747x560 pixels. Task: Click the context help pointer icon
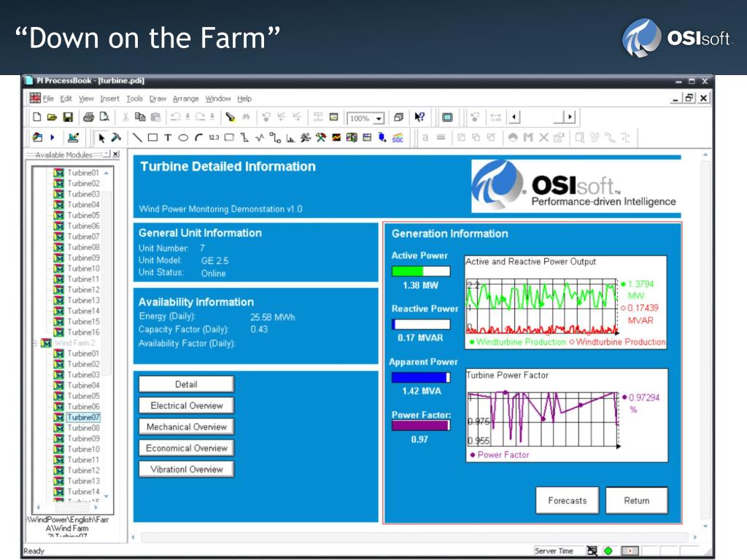419,117
